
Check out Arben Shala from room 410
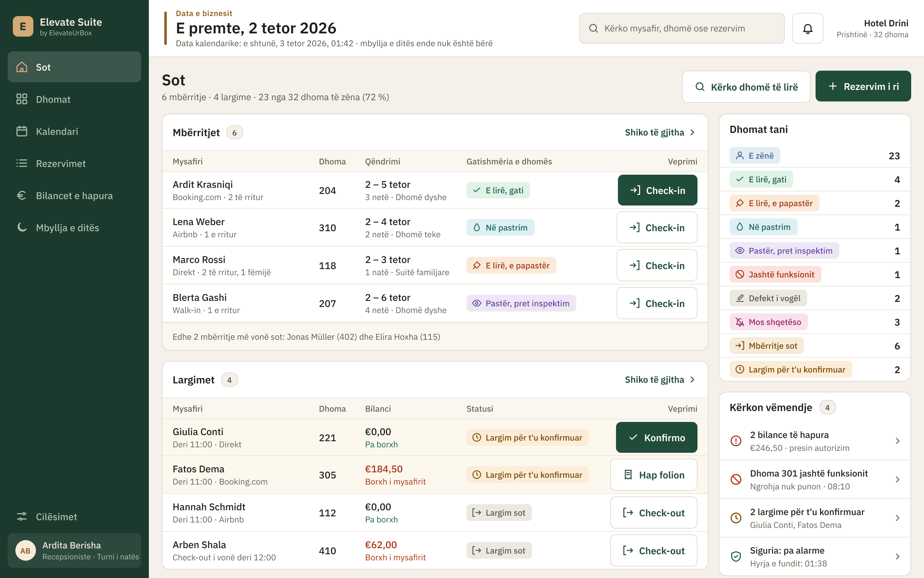pos(654,550)
